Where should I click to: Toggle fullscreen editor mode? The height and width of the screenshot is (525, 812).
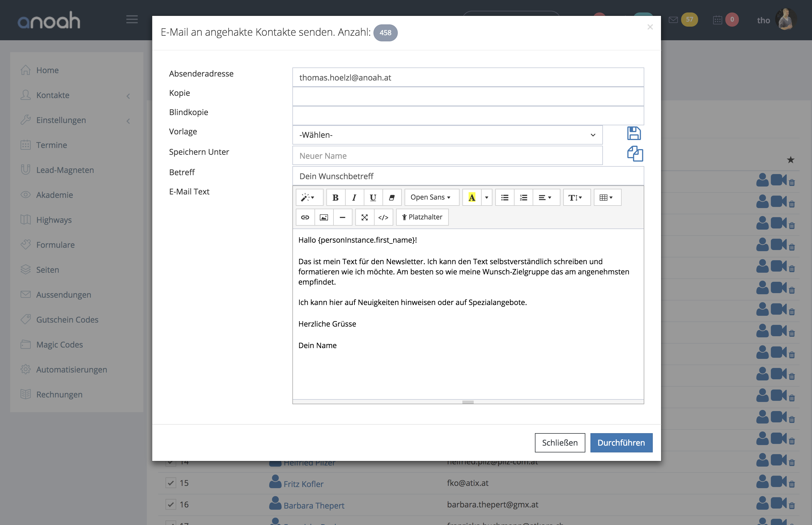tap(364, 217)
